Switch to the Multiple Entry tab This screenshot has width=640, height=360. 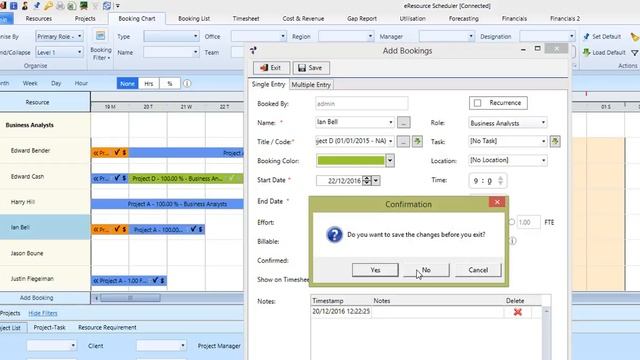pos(311,84)
